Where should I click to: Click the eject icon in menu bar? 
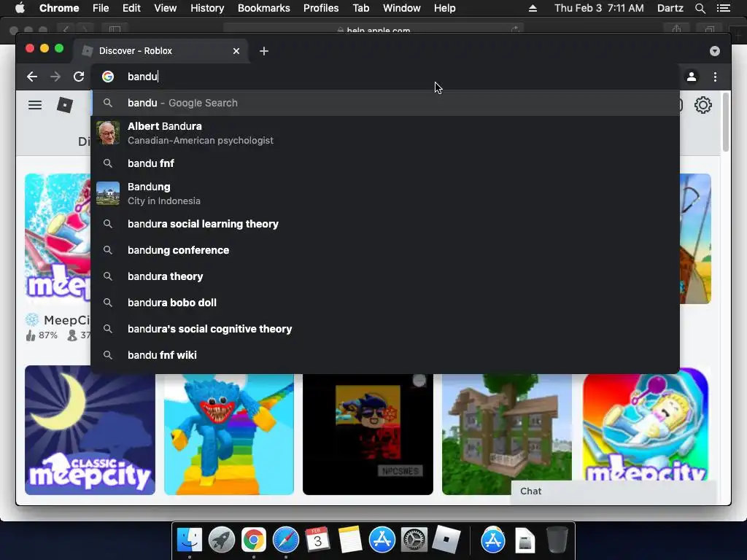(533, 8)
